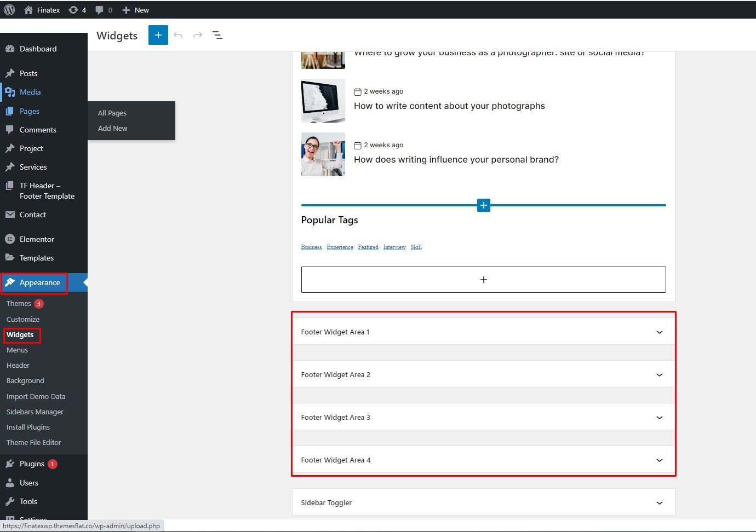Open the Header submenu item

[x=18, y=365]
